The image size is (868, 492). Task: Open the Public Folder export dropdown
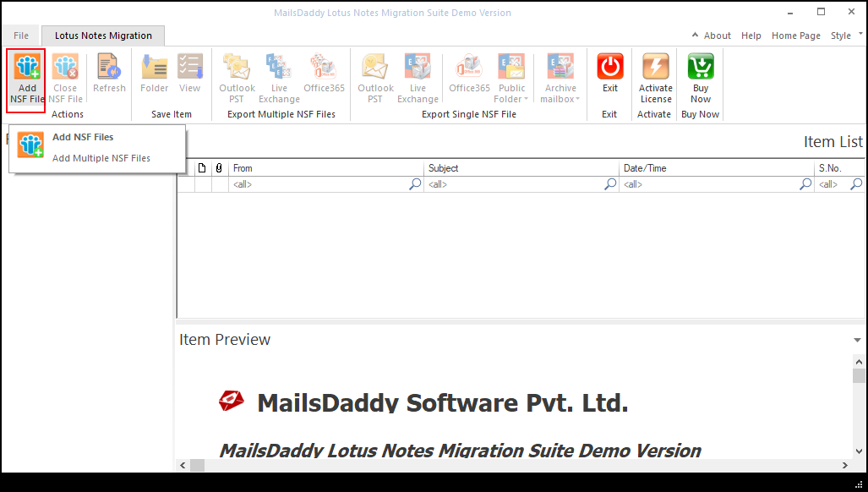[x=511, y=79]
